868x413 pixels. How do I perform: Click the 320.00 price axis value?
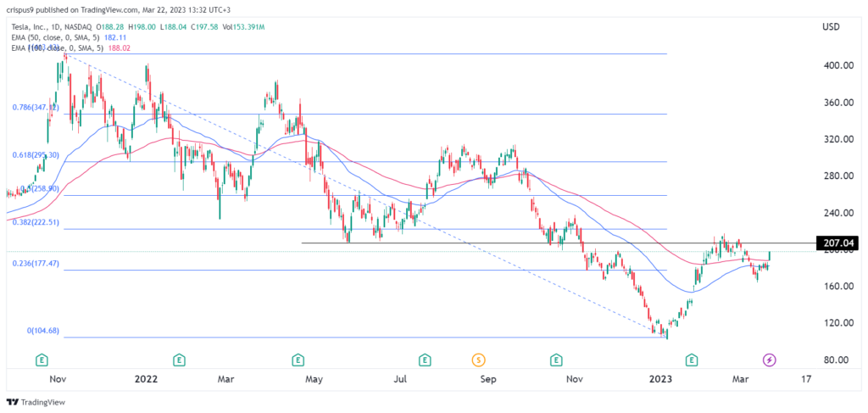[x=837, y=140]
